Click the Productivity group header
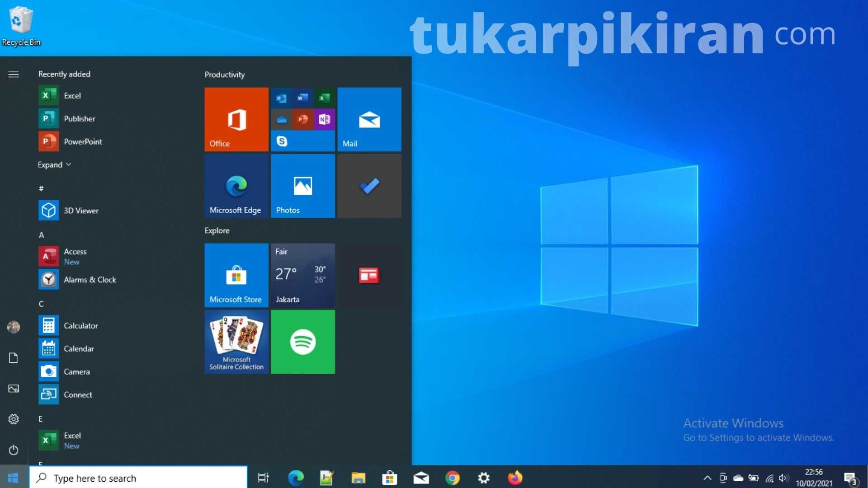The height and width of the screenshot is (488, 868). pyautogui.click(x=225, y=75)
